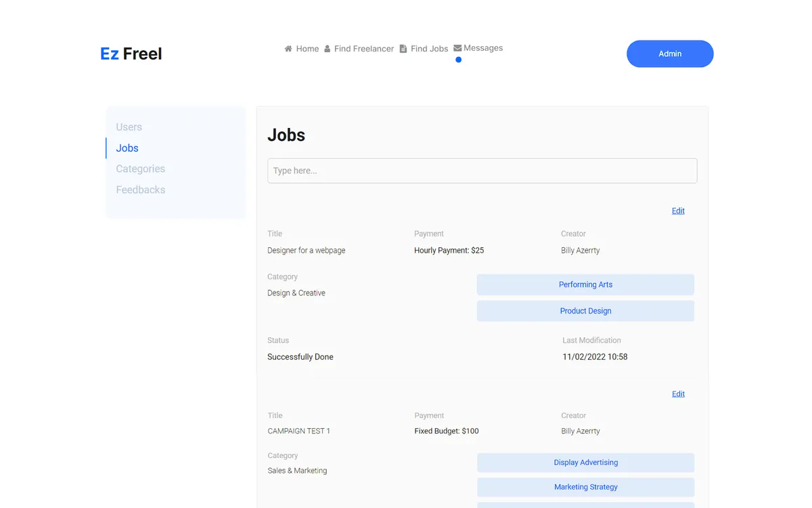Click the Jobs page heading
This screenshot has width=812, height=508.
pyautogui.click(x=286, y=135)
